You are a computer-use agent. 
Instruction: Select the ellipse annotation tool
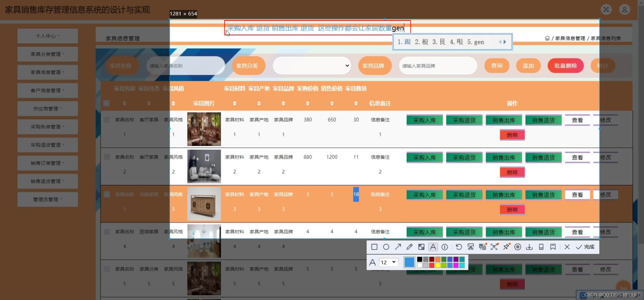tap(386, 247)
